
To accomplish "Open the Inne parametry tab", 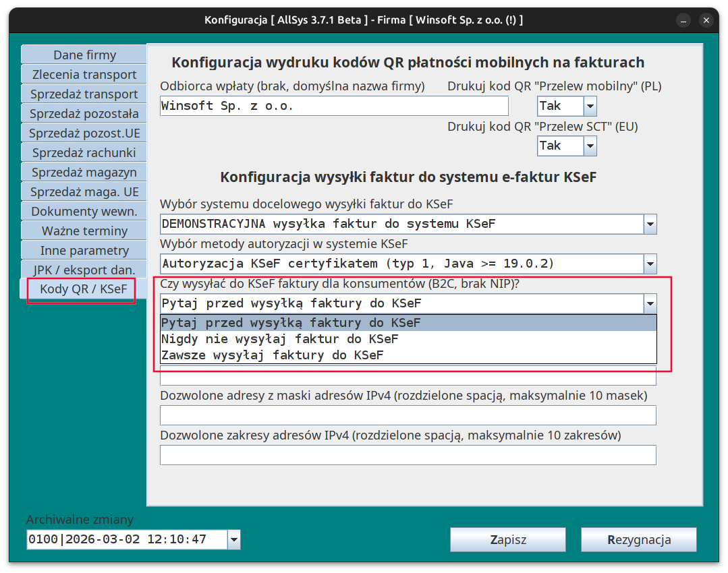I will [84, 251].
